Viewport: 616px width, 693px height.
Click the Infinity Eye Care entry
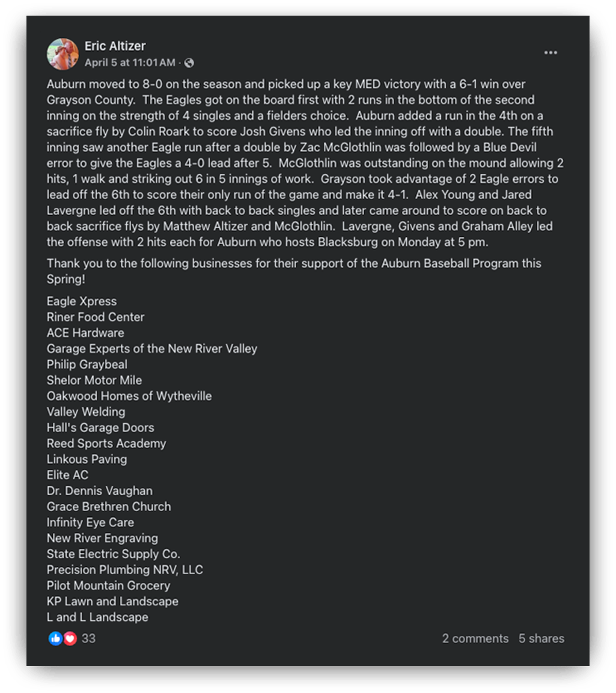(90, 522)
